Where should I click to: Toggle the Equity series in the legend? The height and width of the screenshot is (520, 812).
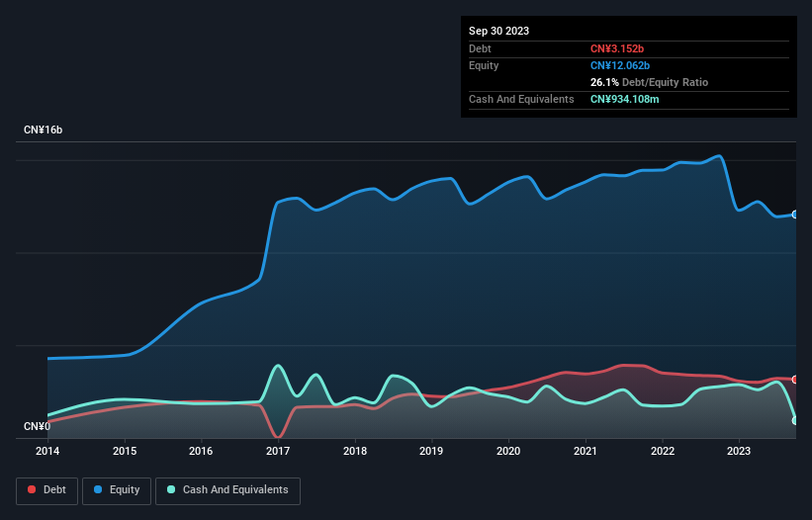[117, 490]
